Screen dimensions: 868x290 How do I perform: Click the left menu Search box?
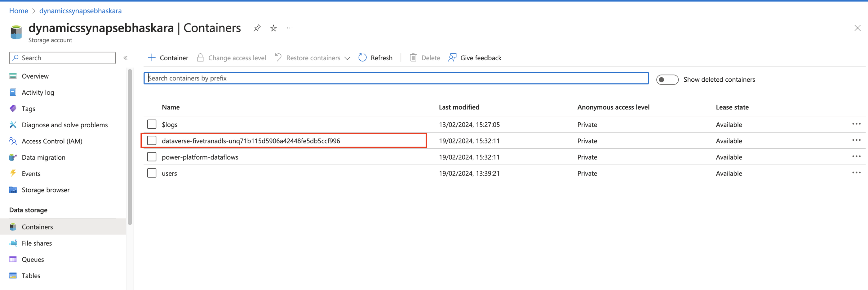62,58
